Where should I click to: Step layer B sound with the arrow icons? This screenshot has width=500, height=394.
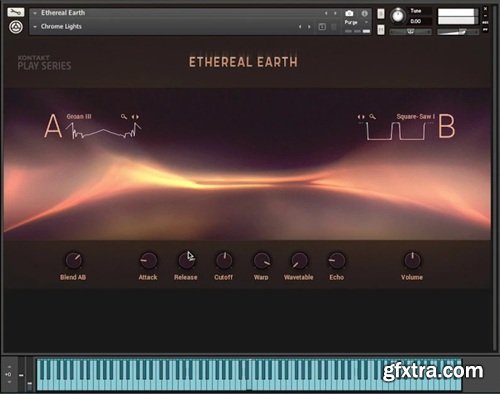point(361,117)
